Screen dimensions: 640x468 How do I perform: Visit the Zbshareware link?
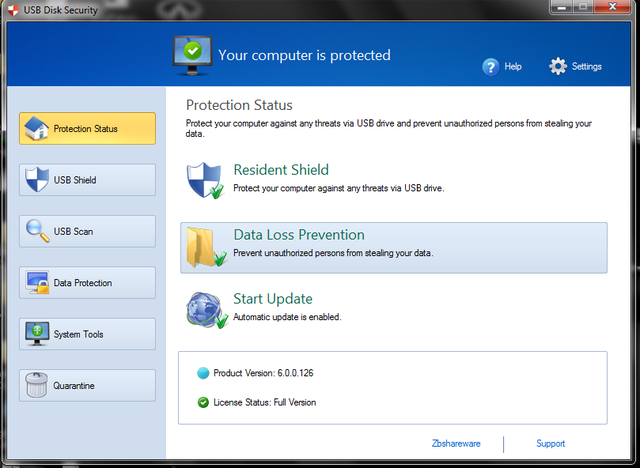pyautogui.click(x=456, y=444)
